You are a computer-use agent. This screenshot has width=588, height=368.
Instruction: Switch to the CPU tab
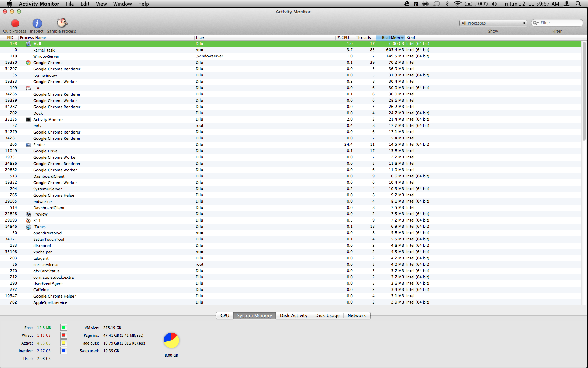225,315
